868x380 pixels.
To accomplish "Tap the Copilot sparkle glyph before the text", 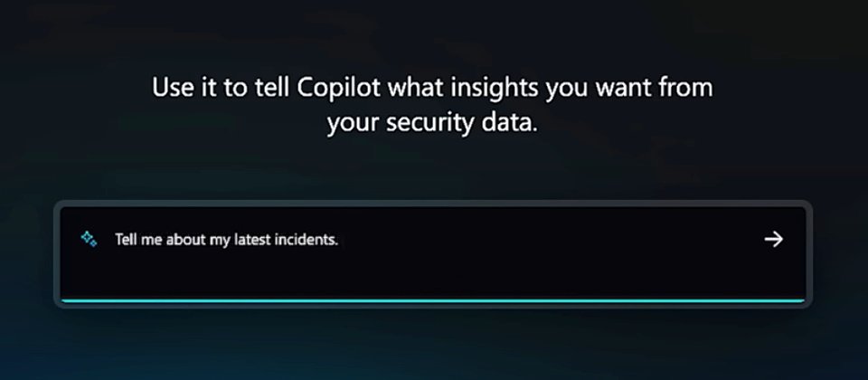I will 89,239.
